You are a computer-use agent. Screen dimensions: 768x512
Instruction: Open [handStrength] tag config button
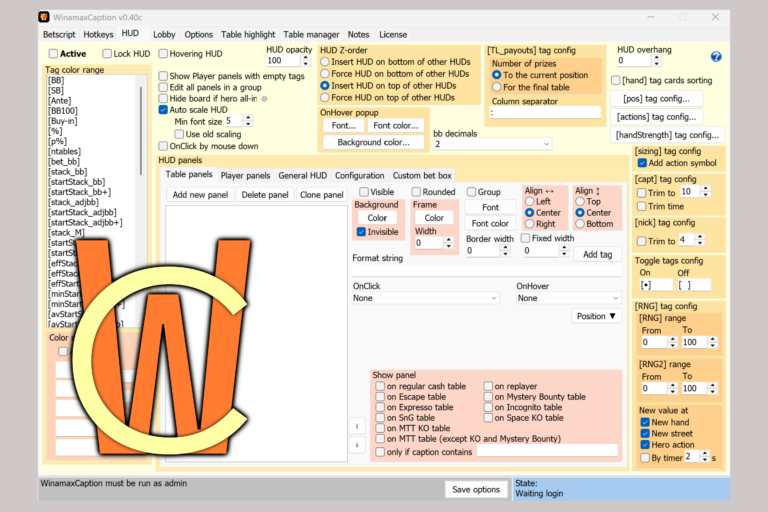coord(667,135)
